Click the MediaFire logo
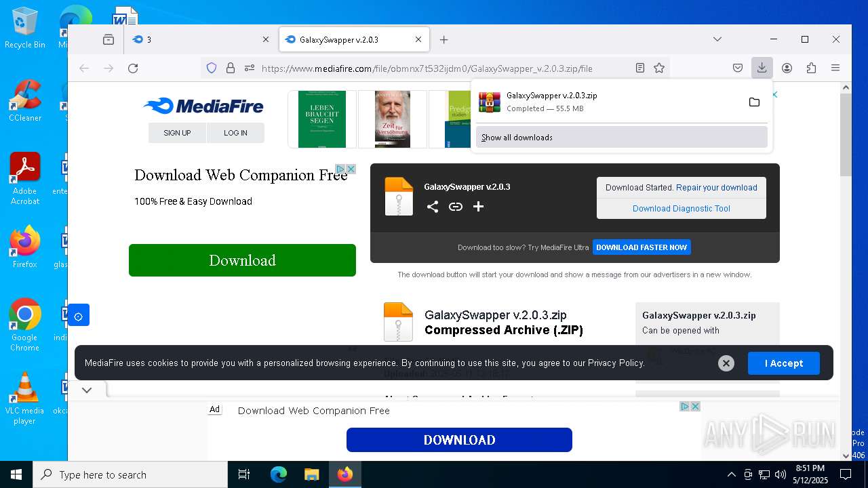The image size is (868, 488). [203, 106]
